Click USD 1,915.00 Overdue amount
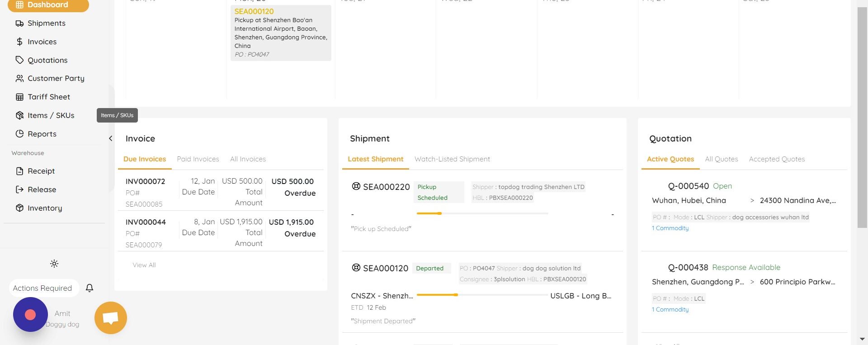 (x=292, y=228)
